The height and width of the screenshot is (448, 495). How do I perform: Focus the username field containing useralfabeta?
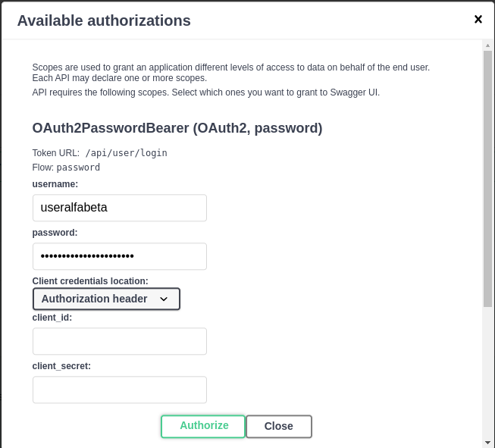[120, 208]
